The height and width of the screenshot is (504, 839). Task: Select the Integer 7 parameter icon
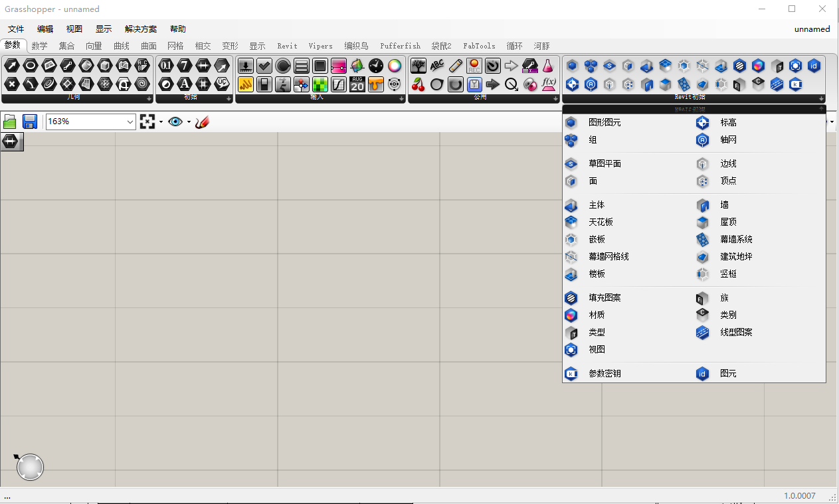pos(185,66)
